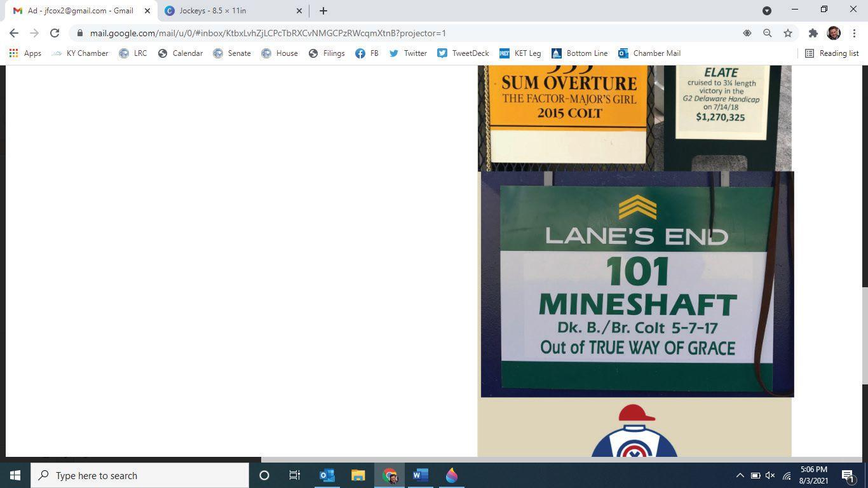
Task: Open the Reading list panel
Action: click(x=832, y=53)
